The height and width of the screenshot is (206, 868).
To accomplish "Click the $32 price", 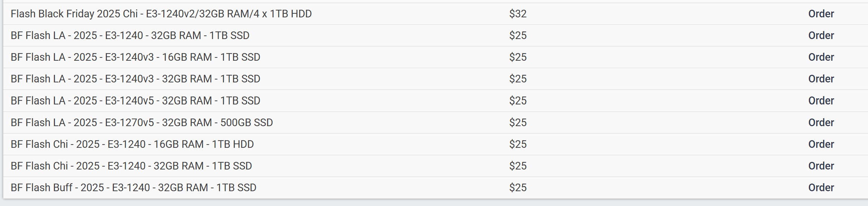I will pos(518,14).
